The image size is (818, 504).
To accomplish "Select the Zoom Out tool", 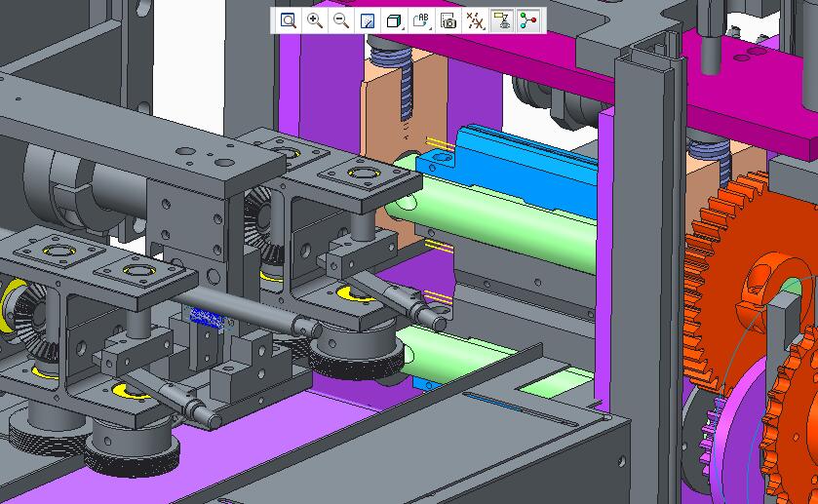I will (341, 20).
